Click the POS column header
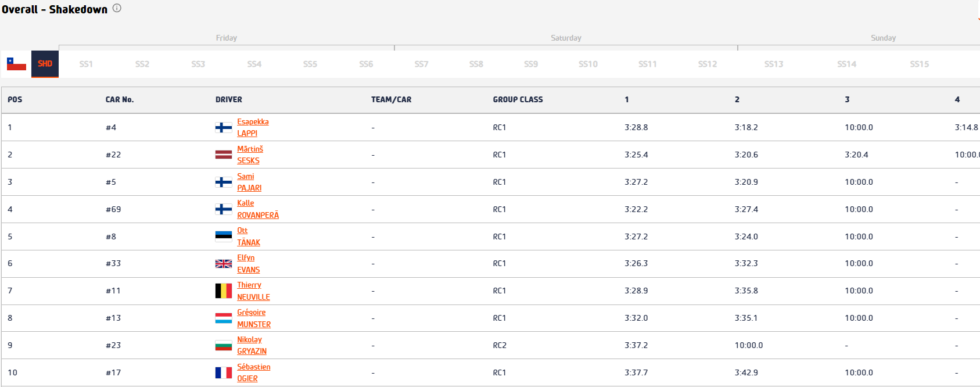Screen dimensions: 980x387 click(x=15, y=100)
